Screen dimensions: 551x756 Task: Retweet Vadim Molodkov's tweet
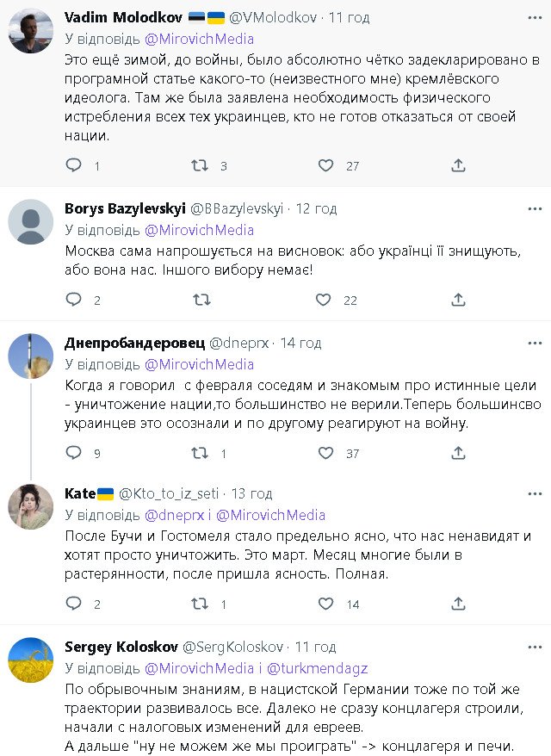point(198,165)
